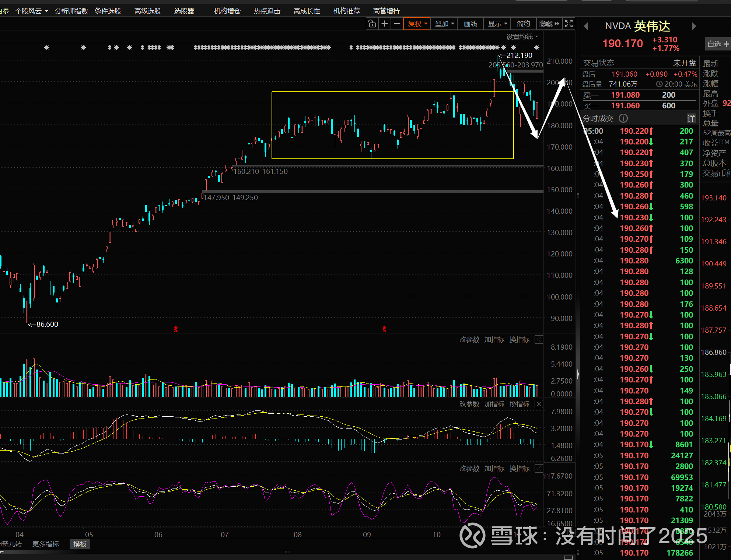Open the 叠加 overlay dropdown

tap(444, 24)
